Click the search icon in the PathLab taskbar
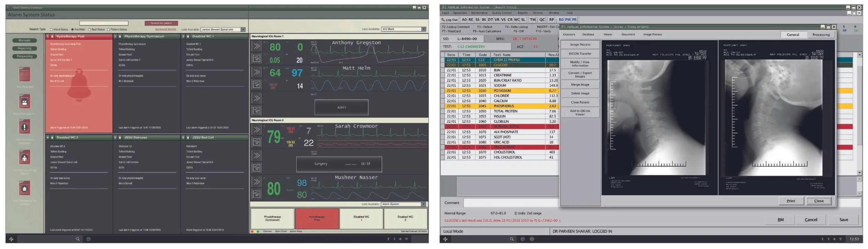This screenshot has width=868, height=249. click(x=512, y=239)
